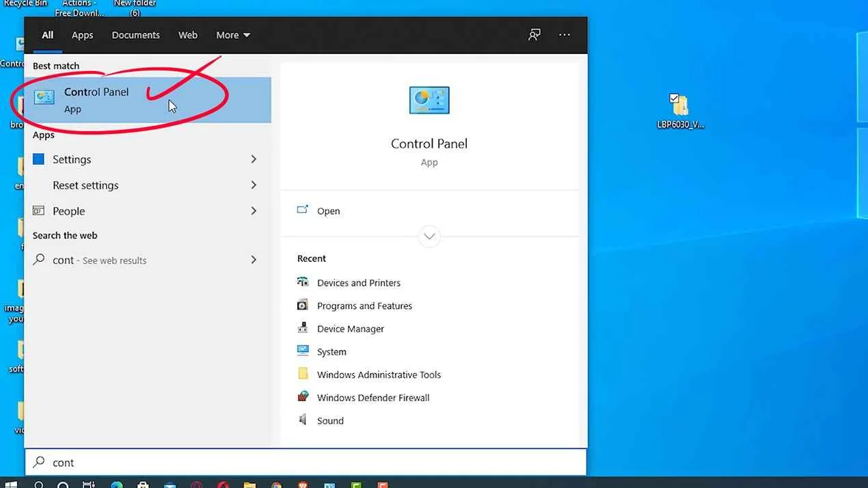
Task: Switch to the All search tab
Action: (47, 35)
